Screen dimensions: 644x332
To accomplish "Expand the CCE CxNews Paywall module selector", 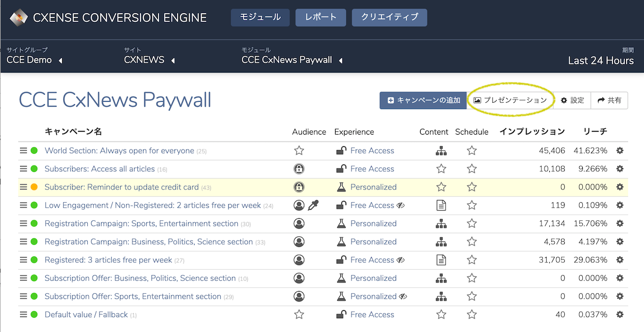I will (292, 60).
